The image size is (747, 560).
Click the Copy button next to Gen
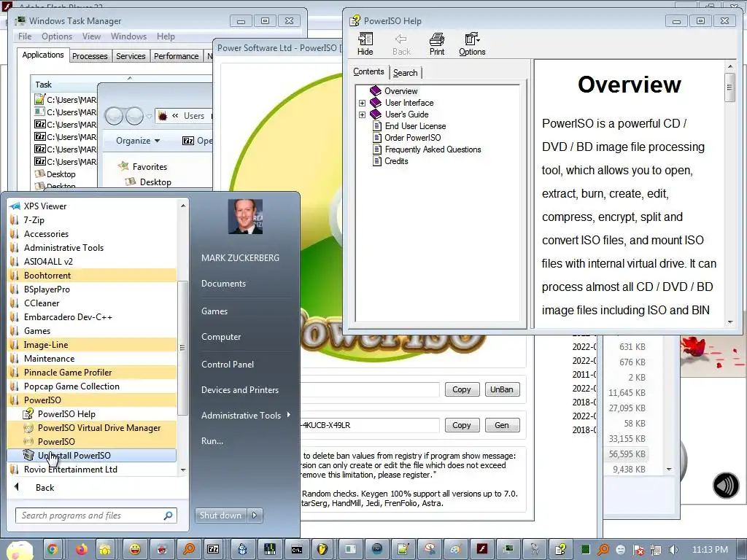click(462, 425)
